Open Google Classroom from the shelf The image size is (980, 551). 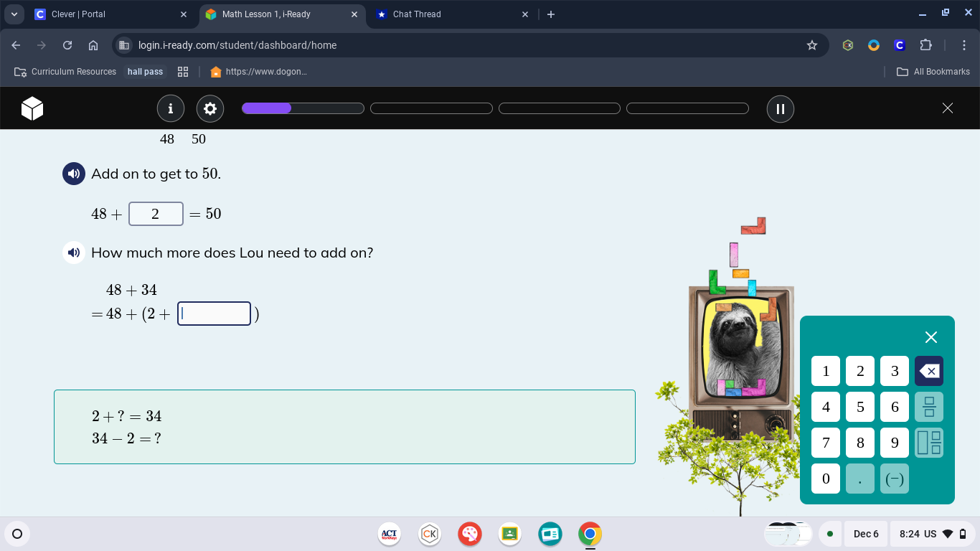(510, 534)
